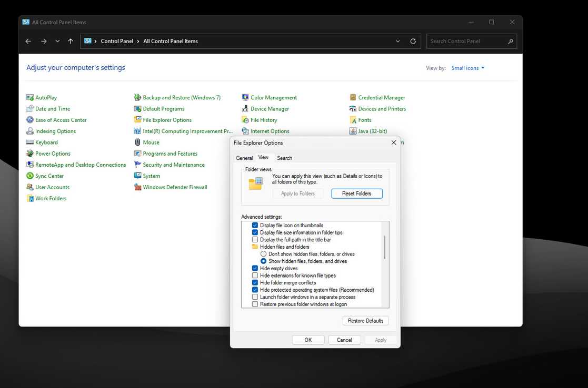Open Intel(R) Computing Improvement Program icon
Screen dimensions: 588x388
[x=137, y=131]
